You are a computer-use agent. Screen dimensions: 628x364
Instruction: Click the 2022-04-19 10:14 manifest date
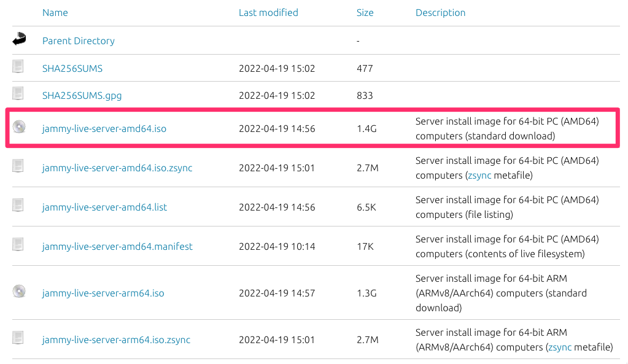tap(277, 247)
